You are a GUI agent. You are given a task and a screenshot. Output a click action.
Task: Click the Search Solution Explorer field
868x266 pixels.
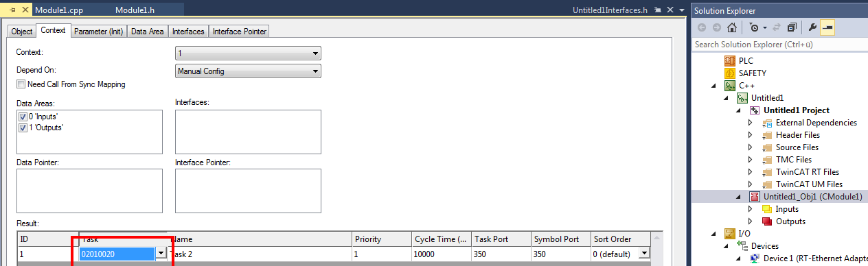point(779,44)
